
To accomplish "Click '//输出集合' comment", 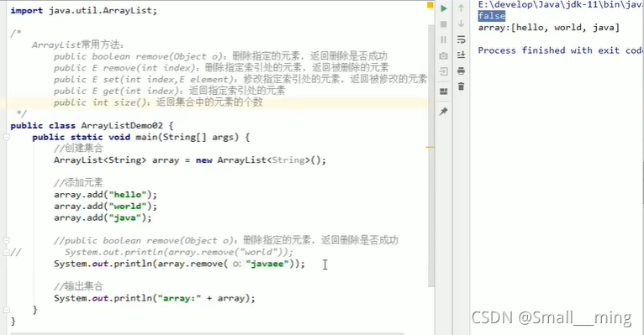I will pyautogui.click(x=78, y=286).
